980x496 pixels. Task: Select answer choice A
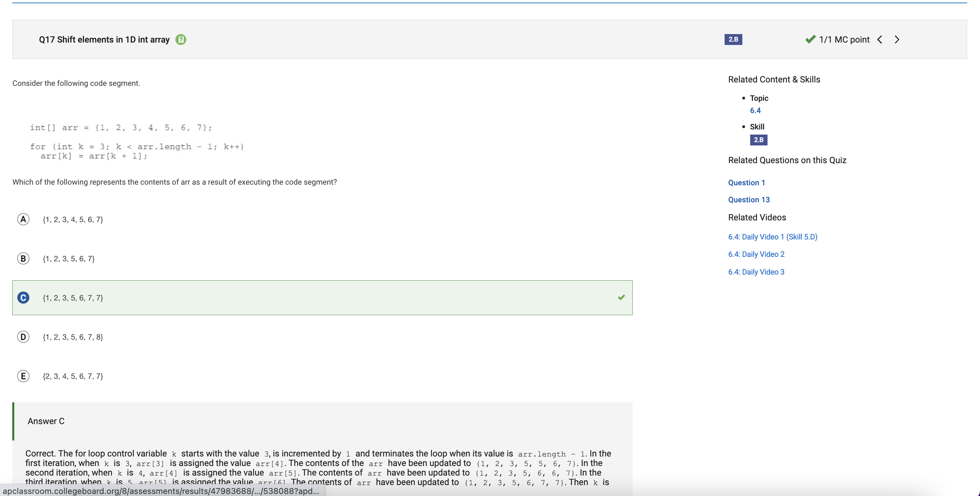23,219
